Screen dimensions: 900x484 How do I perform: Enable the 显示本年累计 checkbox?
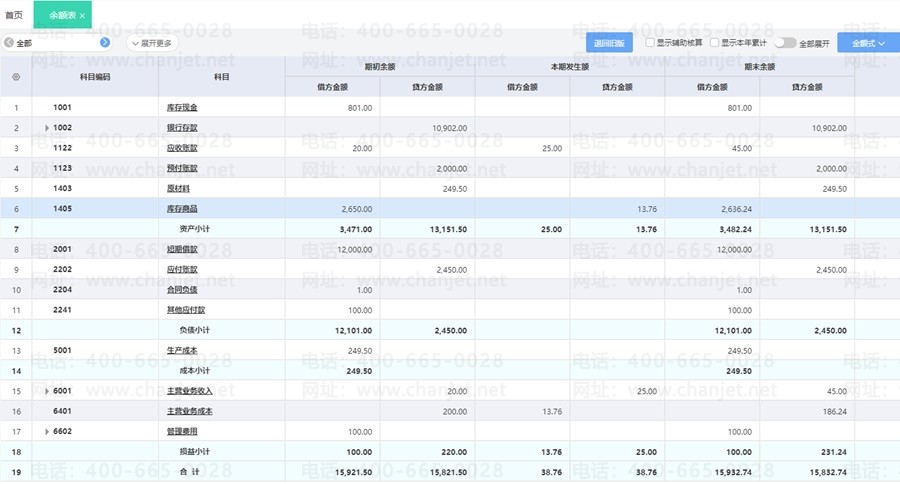coord(714,43)
